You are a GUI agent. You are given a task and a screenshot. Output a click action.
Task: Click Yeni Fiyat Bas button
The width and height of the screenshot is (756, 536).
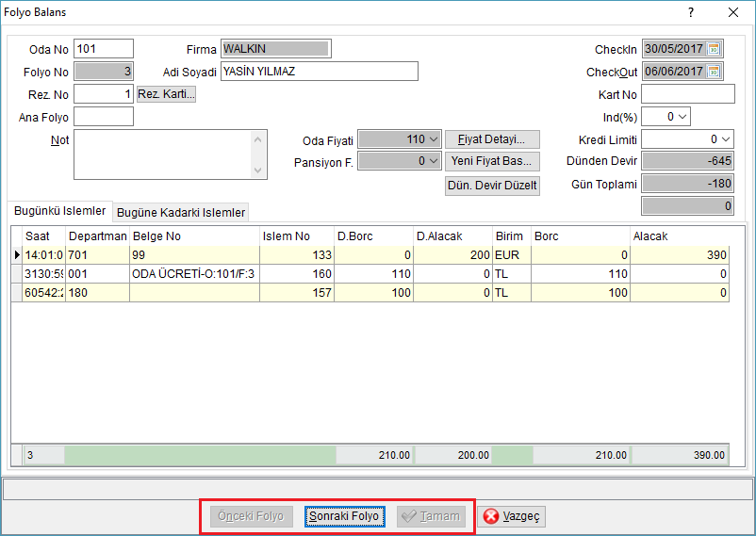point(492,161)
